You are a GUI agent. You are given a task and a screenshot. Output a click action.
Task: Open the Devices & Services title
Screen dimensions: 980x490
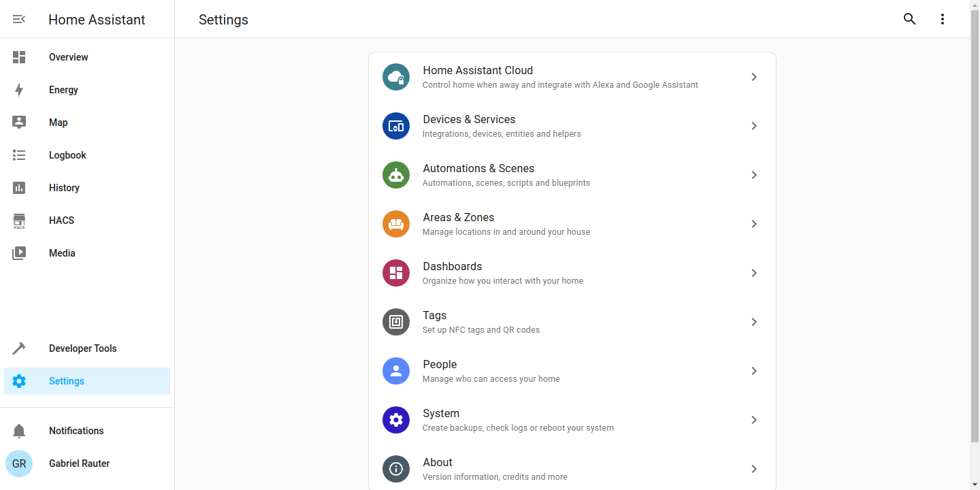point(469,119)
